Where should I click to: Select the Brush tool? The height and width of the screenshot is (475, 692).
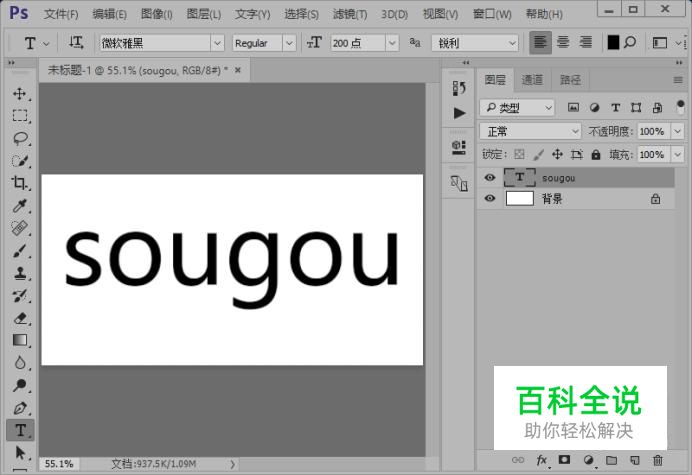pos(19,250)
